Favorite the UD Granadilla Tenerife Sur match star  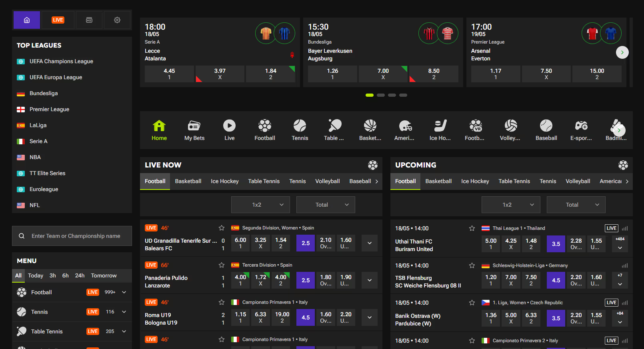(x=222, y=228)
